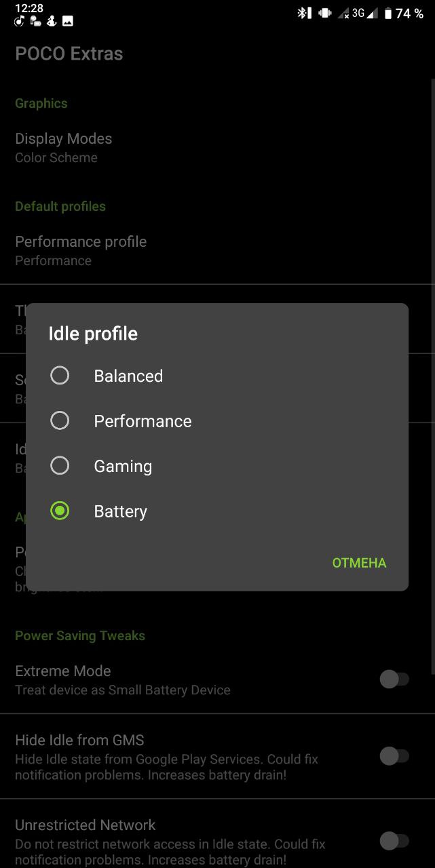Open the Performance profile setting
The width and height of the screenshot is (435, 868).
(x=217, y=250)
